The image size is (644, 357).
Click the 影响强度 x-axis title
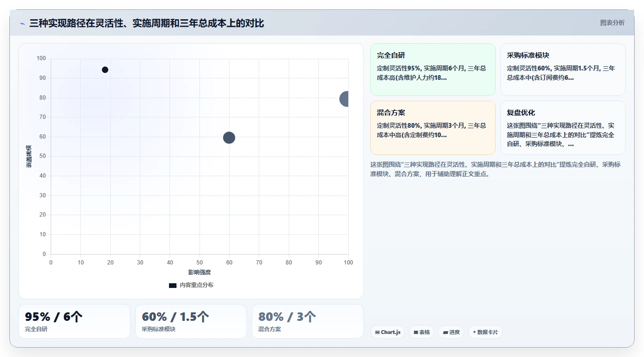point(199,272)
